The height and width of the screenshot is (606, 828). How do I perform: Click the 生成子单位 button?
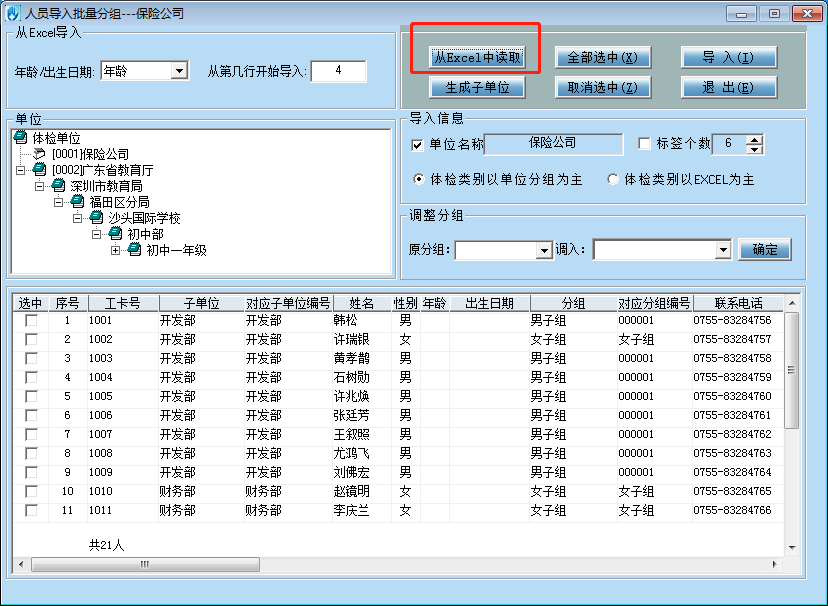tap(477, 87)
